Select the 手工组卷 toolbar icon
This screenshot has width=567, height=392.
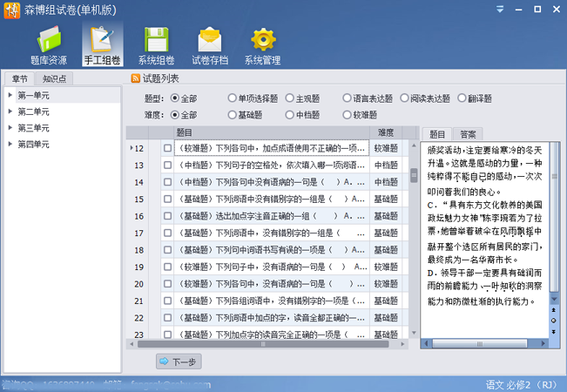click(103, 41)
